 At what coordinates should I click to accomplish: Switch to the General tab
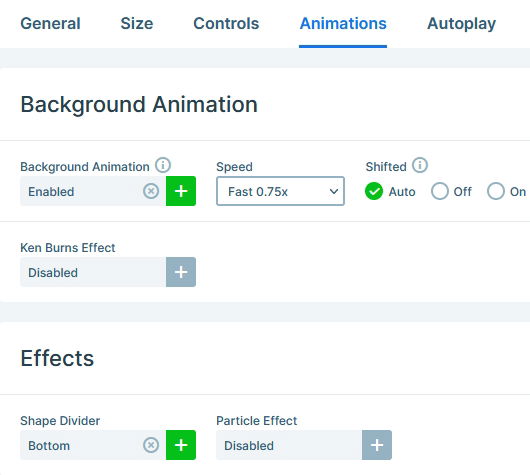(x=50, y=24)
